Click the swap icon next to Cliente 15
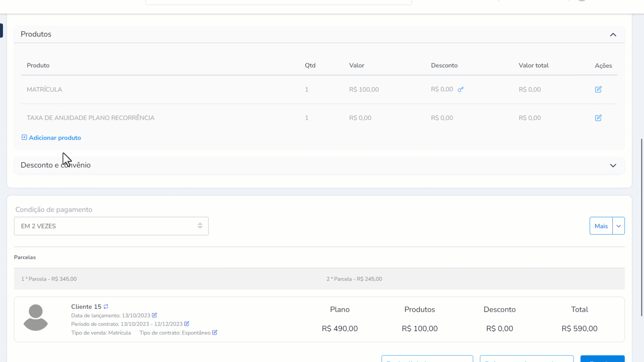 106,306
